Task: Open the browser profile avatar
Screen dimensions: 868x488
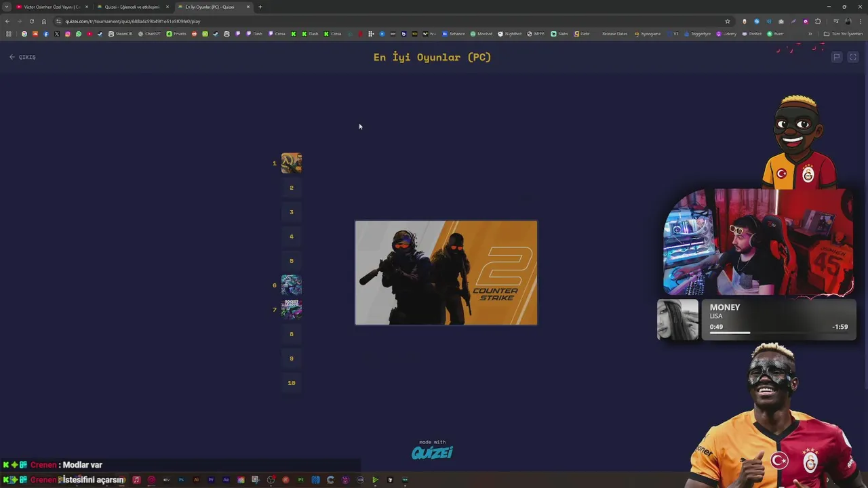Action: 848,21
